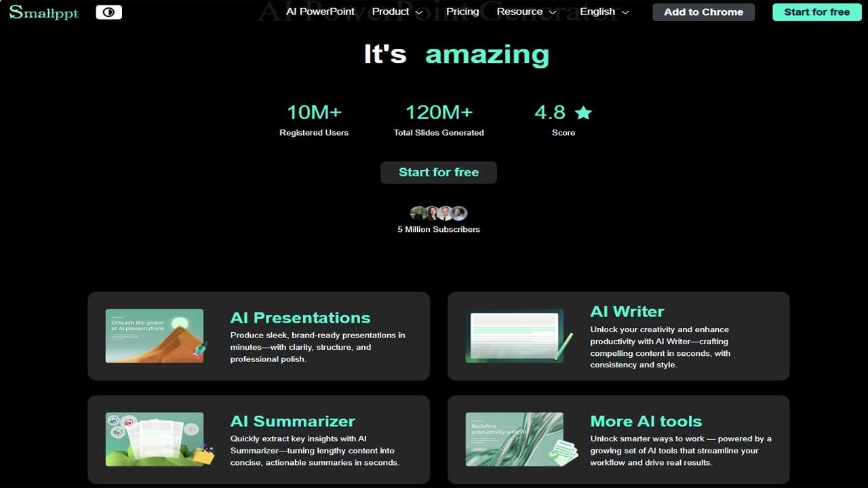Viewport: 868px width, 488px height.
Task: Click the Add to Chrome button
Action: pyautogui.click(x=703, y=12)
